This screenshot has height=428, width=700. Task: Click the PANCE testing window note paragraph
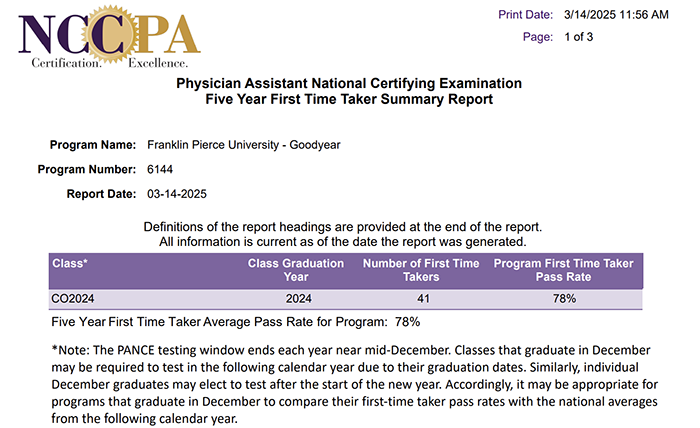click(354, 384)
